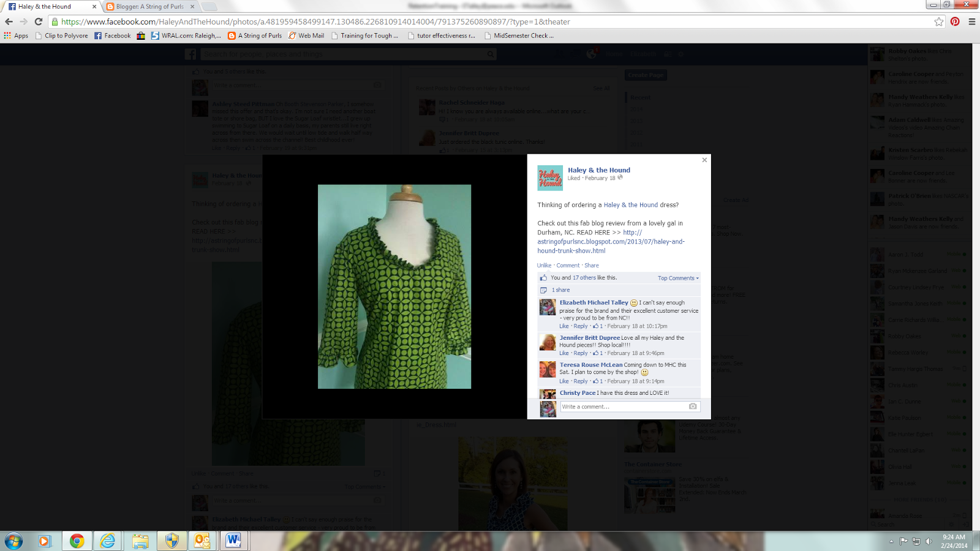Click the share icon beside '1 share'
The image size is (980, 551).
[x=543, y=290]
